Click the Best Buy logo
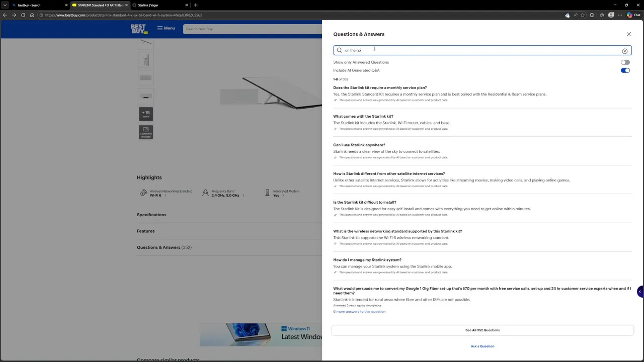The height and width of the screenshot is (362, 644). coord(139,29)
